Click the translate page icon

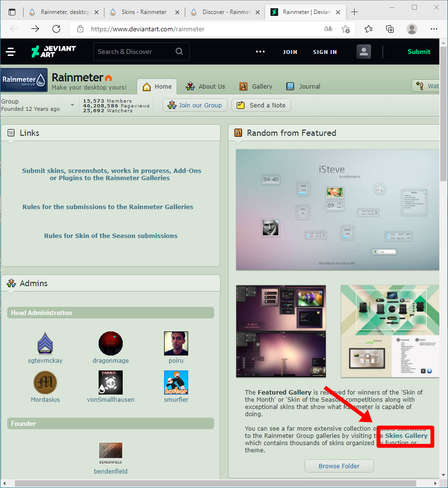(328, 29)
